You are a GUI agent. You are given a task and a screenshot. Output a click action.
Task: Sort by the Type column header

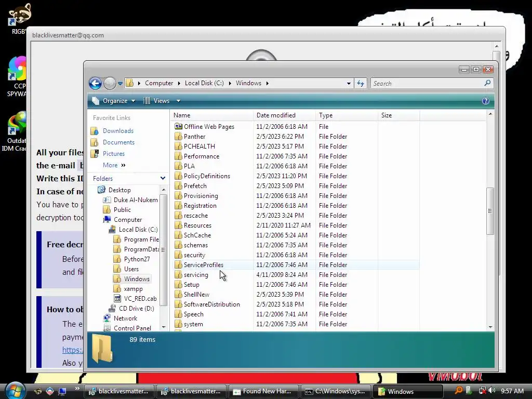[x=347, y=115]
